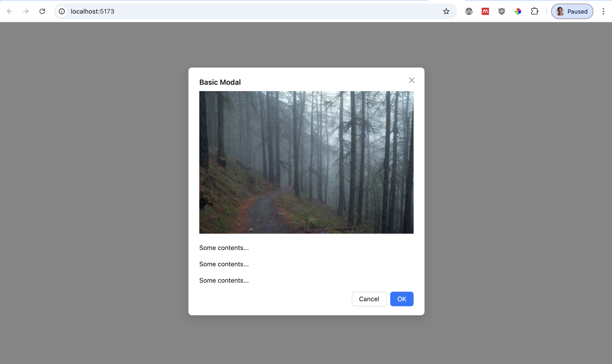This screenshot has width=612, height=364.
Task: Confirm the modal with OK button
Action: point(402,299)
